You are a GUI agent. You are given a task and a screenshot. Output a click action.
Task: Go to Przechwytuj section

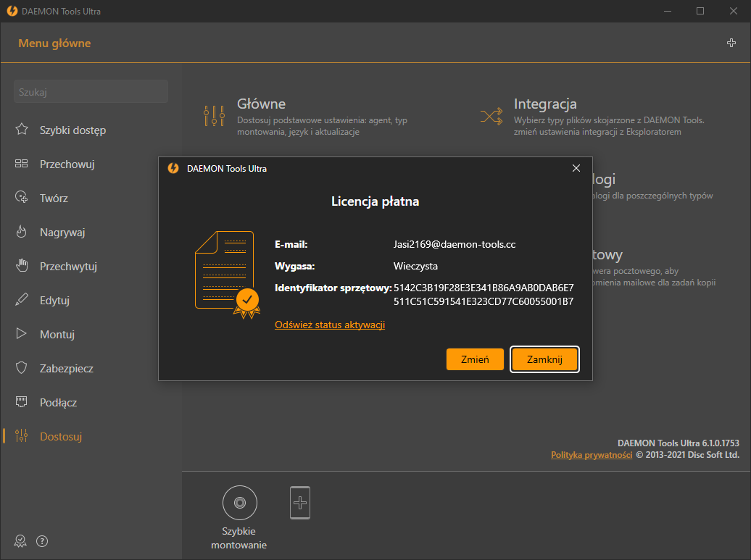[68, 266]
